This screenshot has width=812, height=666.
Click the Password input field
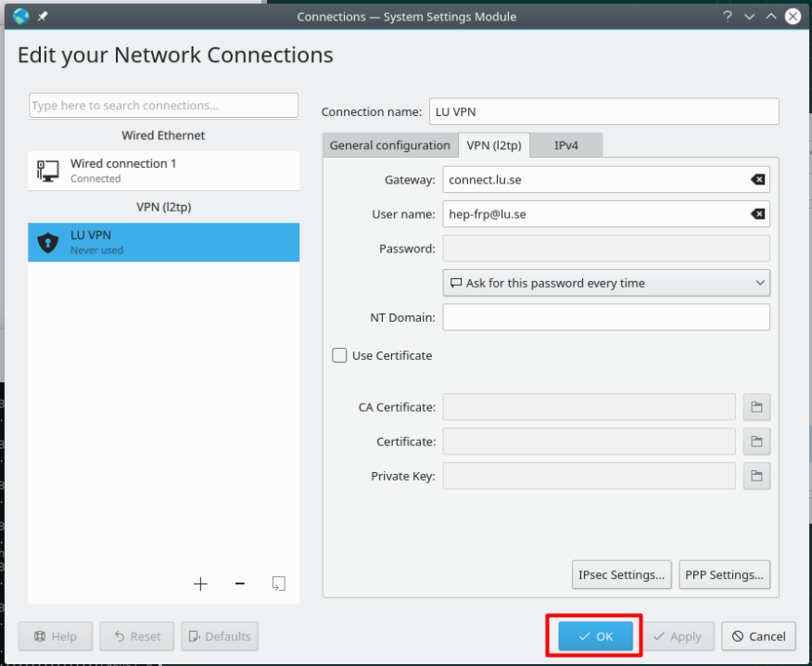[606, 249]
